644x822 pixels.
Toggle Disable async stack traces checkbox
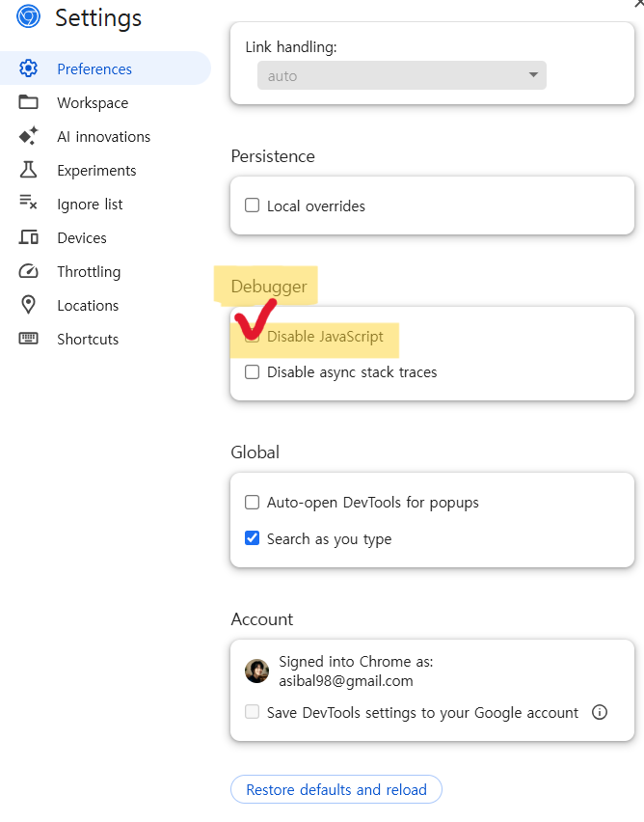[252, 372]
